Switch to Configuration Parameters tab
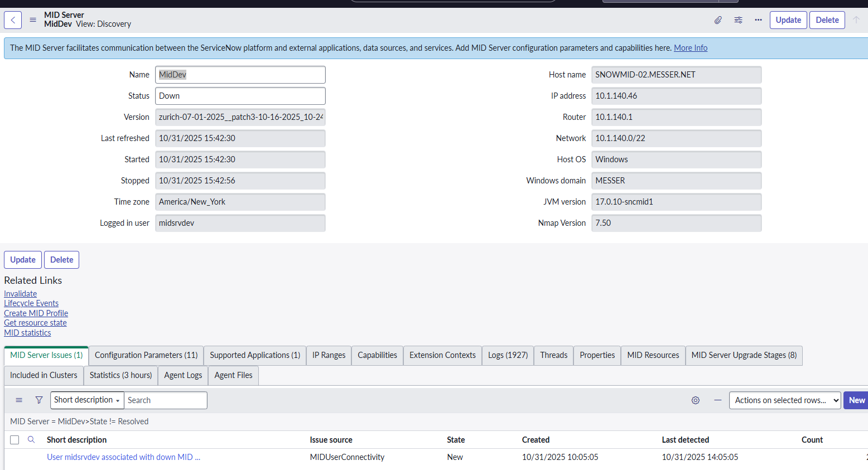Image resolution: width=868 pixels, height=470 pixels. pos(146,355)
